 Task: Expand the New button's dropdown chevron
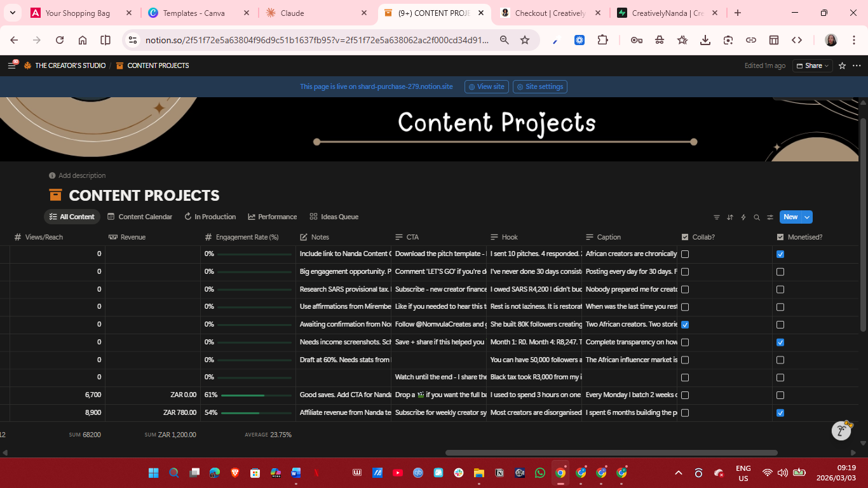[x=806, y=217]
